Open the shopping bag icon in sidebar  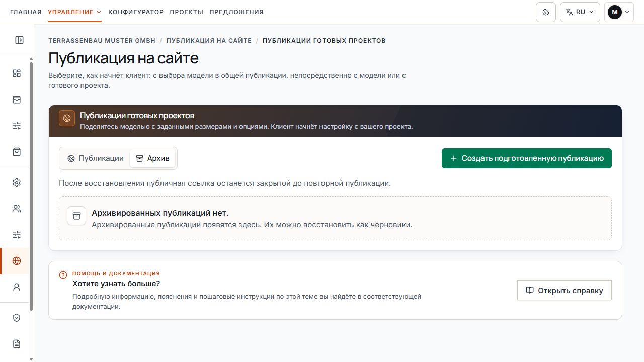17,152
